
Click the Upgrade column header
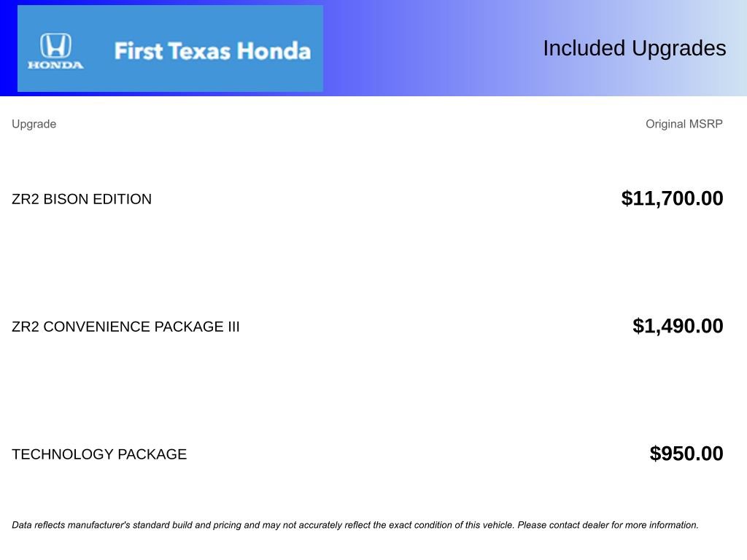pos(34,124)
